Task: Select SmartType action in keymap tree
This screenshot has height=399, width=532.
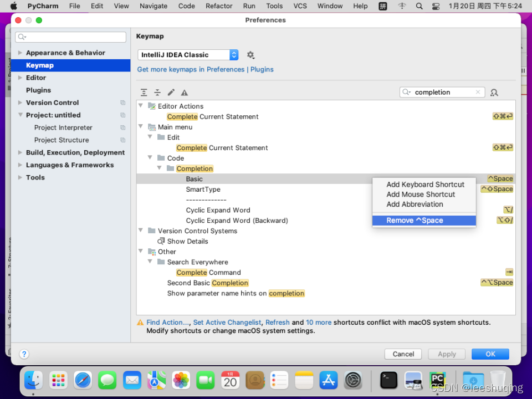Action: (203, 190)
